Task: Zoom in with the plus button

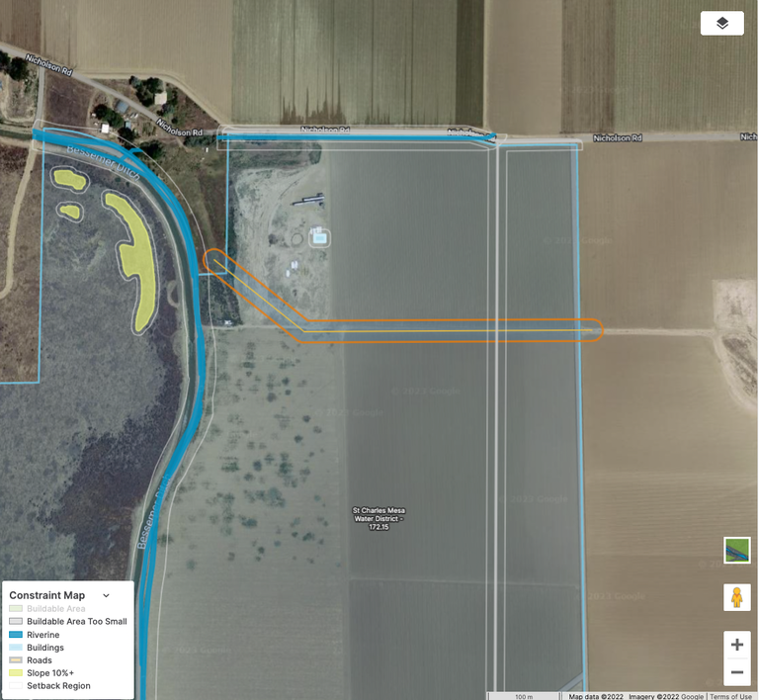Action: tap(736, 645)
